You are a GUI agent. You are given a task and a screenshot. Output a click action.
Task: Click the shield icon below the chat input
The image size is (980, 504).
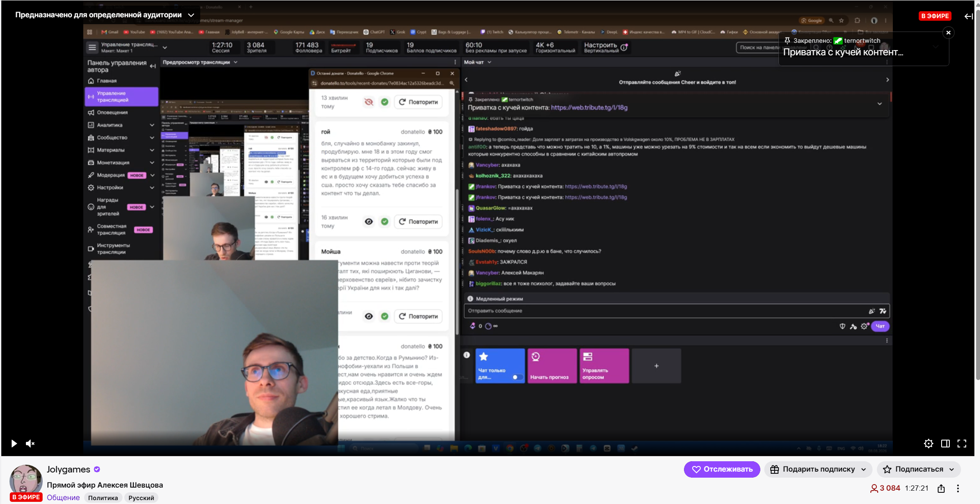point(842,326)
